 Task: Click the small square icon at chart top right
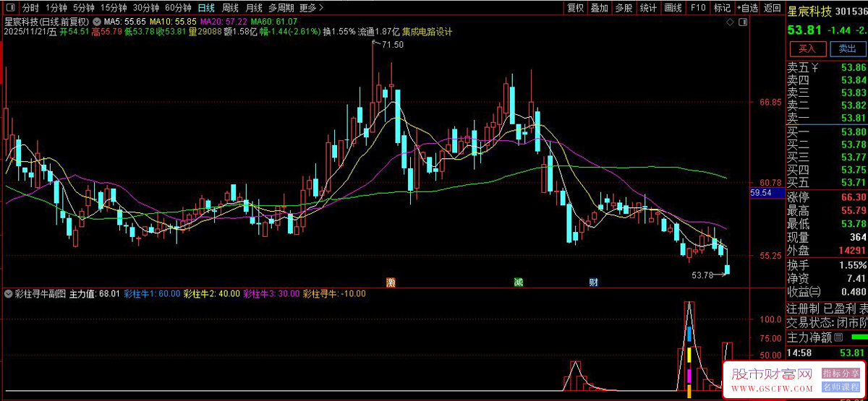pos(744,23)
